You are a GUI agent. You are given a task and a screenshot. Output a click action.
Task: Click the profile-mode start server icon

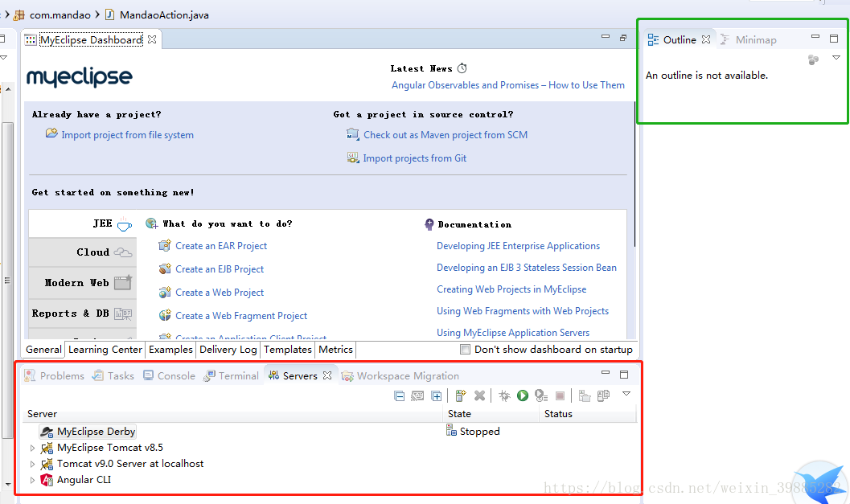click(541, 395)
